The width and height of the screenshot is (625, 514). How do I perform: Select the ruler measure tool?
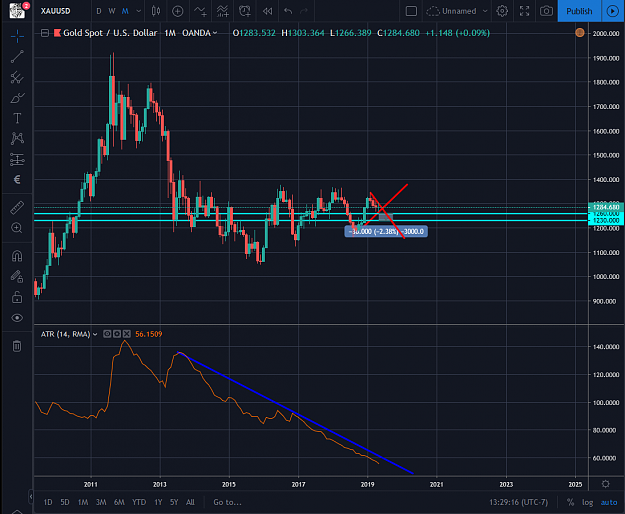[x=17, y=208]
